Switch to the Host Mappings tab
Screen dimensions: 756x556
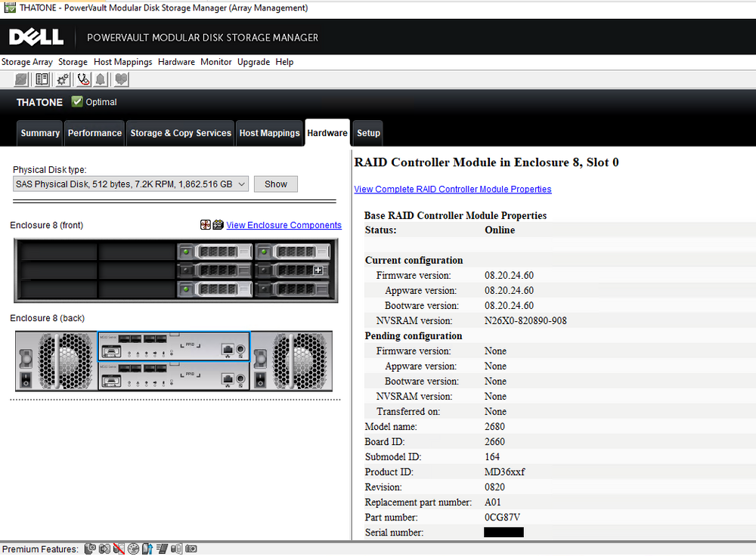[270, 133]
